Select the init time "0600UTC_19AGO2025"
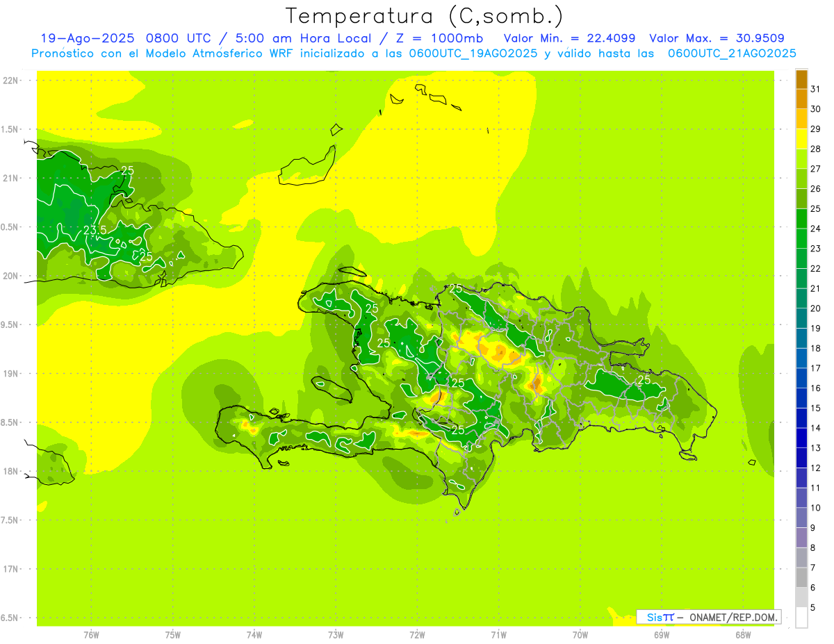 [473, 53]
